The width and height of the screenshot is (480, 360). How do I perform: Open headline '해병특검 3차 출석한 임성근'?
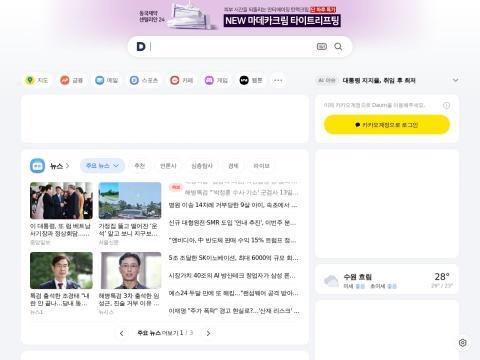tap(129, 299)
